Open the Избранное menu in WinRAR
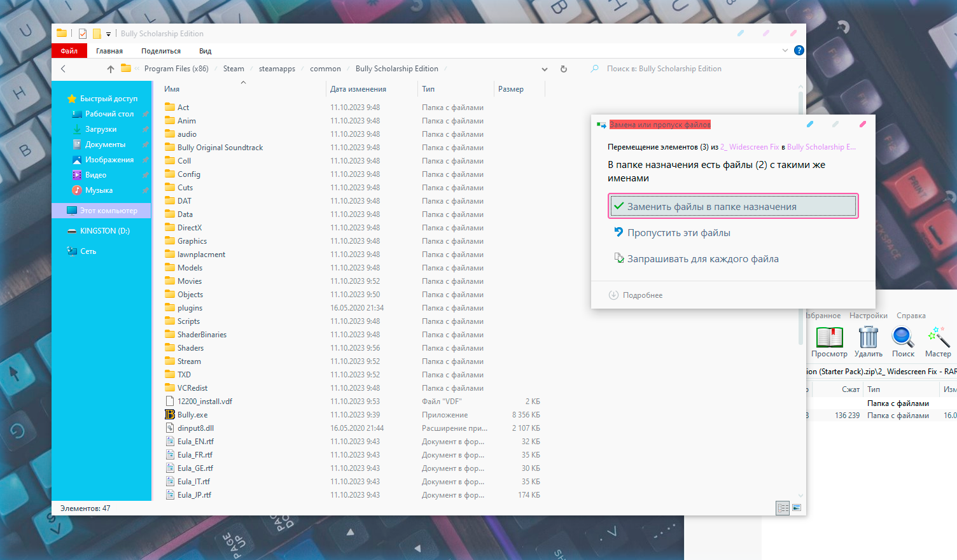Image resolution: width=957 pixels, height=560 pixels. 823,316
